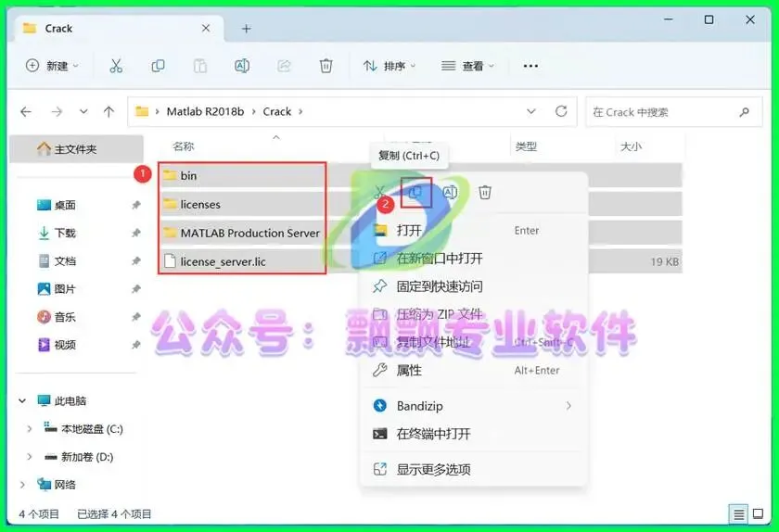The height and width of the screenshot is (532, 779).
Task: Click Crack in the breadcrumb path
Action: pyautogui.click(x=277, y=112)
